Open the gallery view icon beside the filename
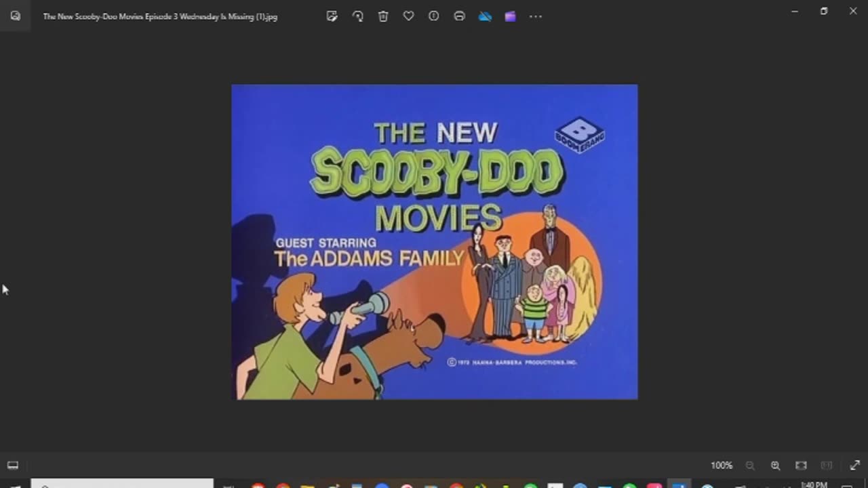The height and width of the screenshot is (488, 868). [15, 16]
